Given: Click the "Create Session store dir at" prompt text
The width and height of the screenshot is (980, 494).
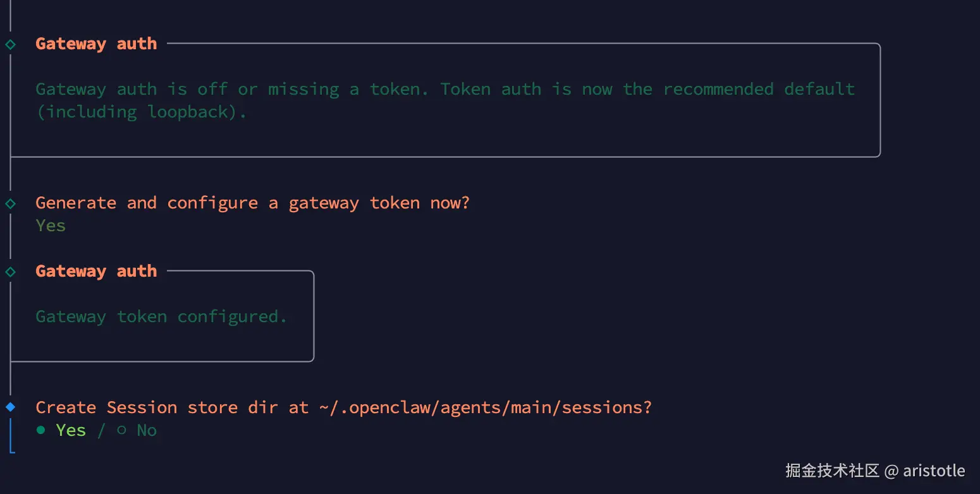Looking at the screenshot, I should coord(172,407).
